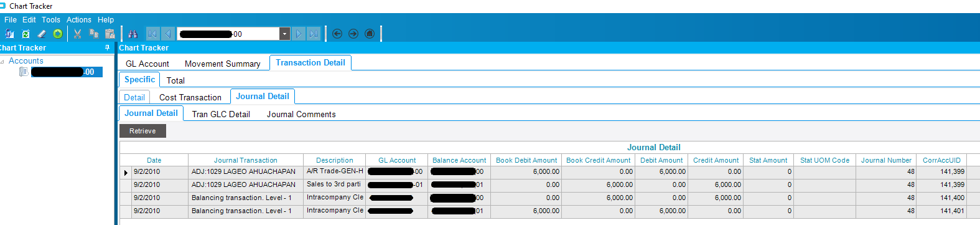Go to the first record arrow
This screenshot has height=225, width=980.
152,34
